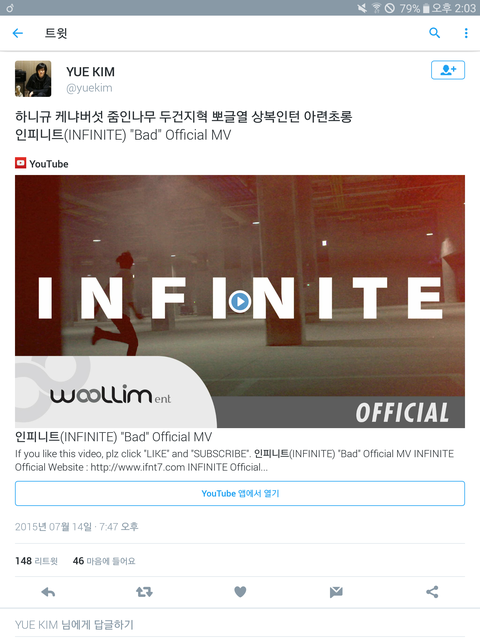
Task: Open the @yuekim username handle
Action: [89, 88]
